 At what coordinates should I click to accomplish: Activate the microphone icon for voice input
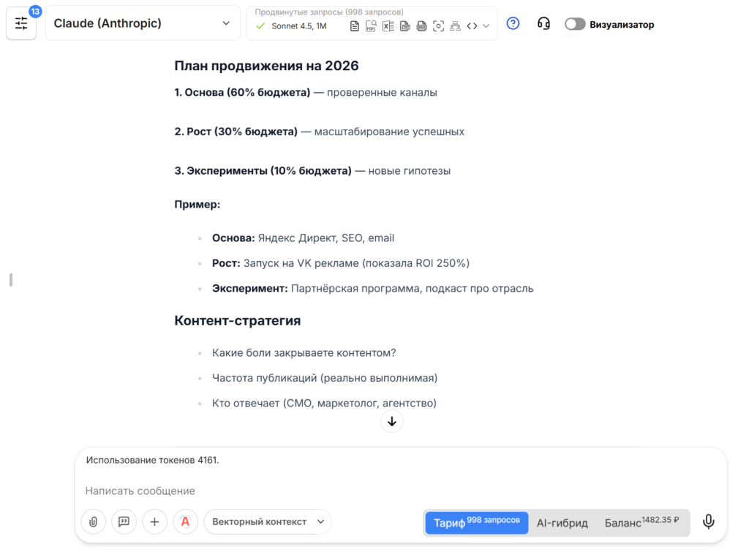(708, 521)
